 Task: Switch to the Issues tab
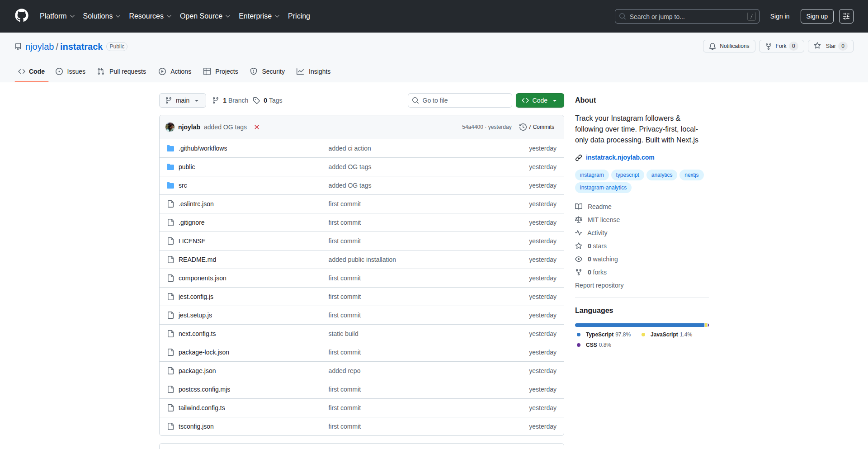71,71
